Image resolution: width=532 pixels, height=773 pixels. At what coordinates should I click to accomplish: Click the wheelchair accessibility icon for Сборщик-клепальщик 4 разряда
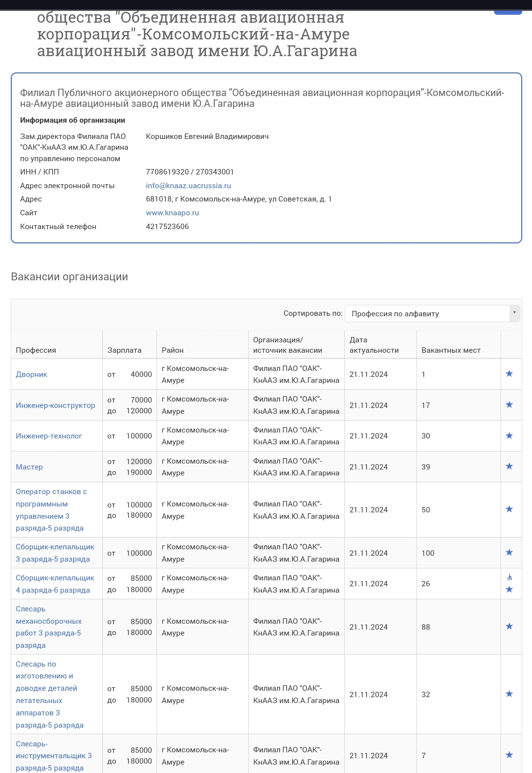point(509,577)
